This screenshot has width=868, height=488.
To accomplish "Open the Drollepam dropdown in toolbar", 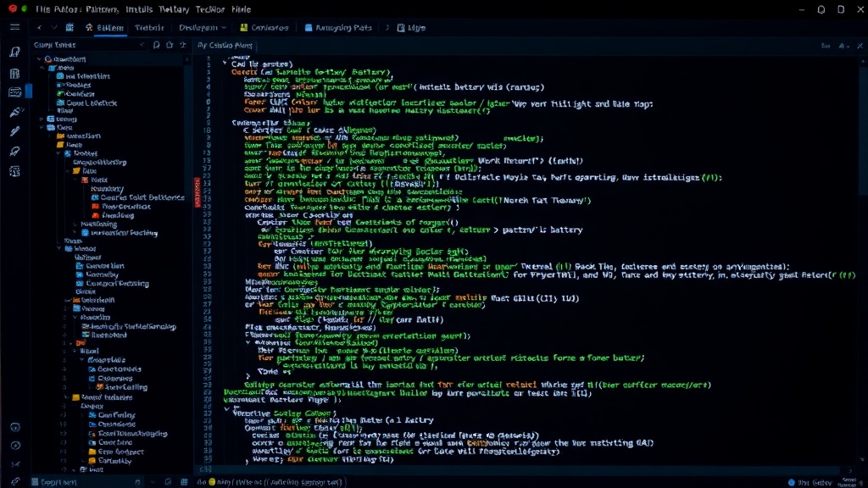I will (x=202, y=27).
